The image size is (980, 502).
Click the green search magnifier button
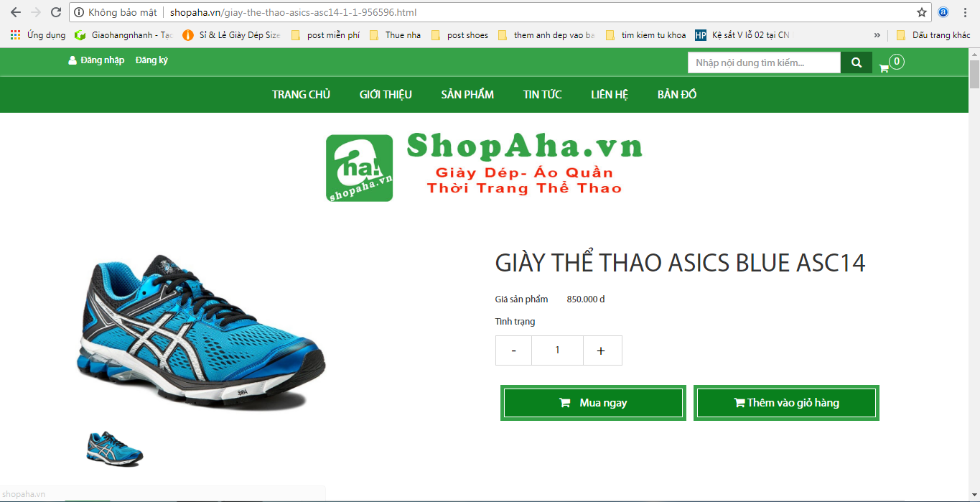857,62
